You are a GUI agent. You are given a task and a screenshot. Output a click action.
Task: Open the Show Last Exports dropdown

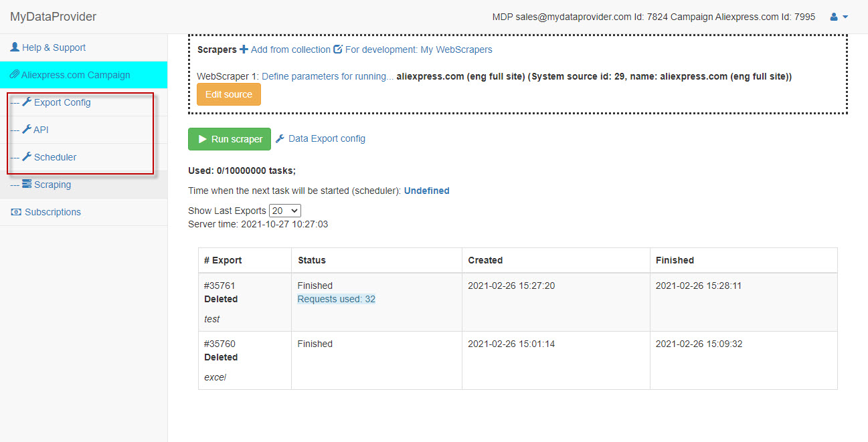pos(284,210)
